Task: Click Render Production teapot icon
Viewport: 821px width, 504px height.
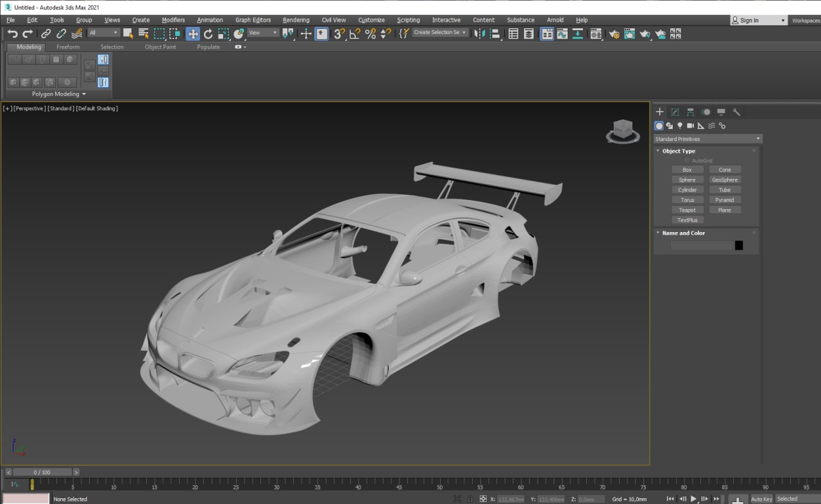Action: [645, 33]
